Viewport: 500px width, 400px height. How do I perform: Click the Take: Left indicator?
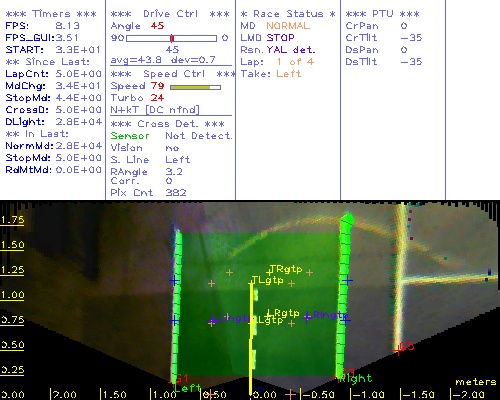[x=271, y=74]
